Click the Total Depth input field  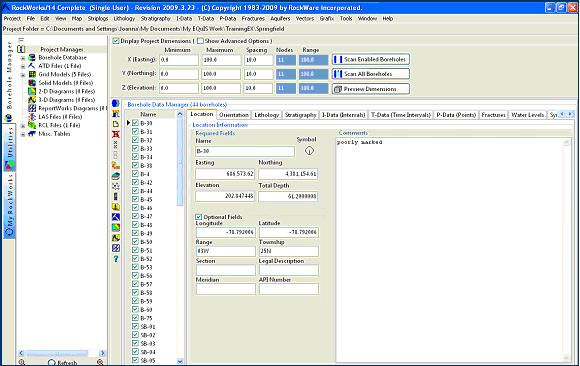tap(288, 196)
